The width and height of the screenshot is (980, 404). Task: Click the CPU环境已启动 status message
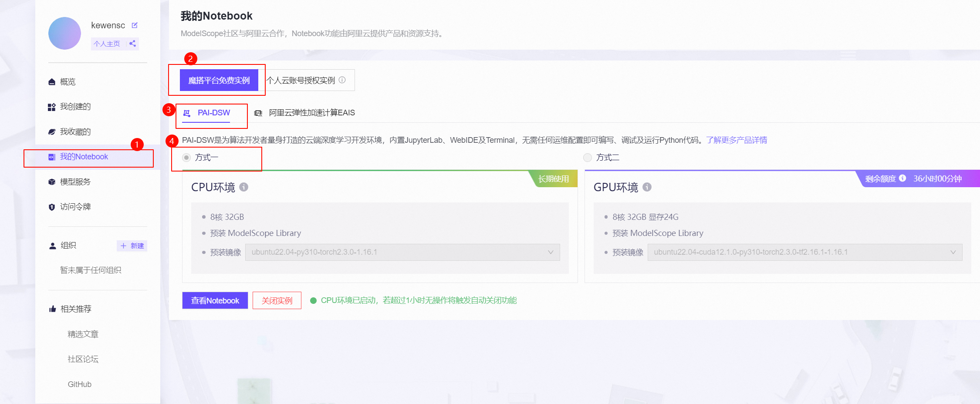point(419,300)
